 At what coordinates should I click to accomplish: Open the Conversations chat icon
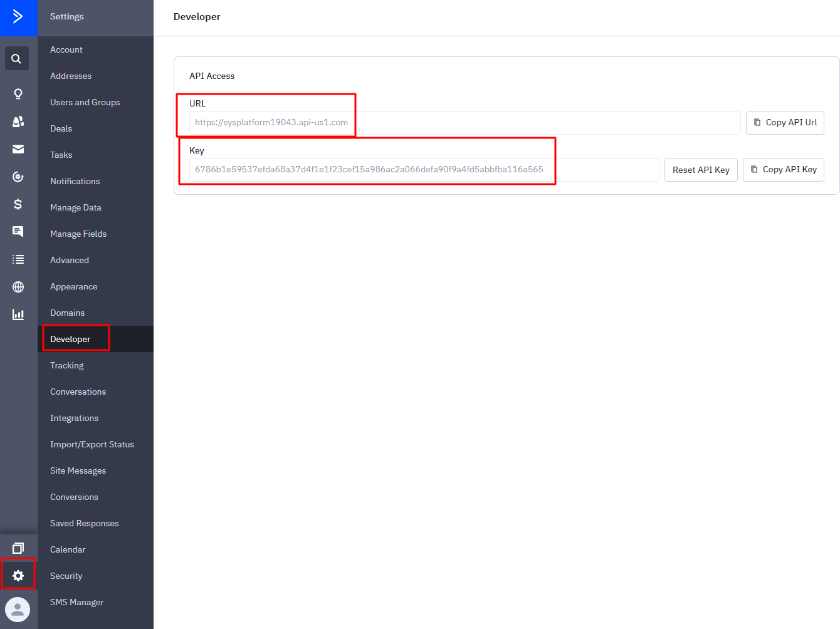point(18,232)
